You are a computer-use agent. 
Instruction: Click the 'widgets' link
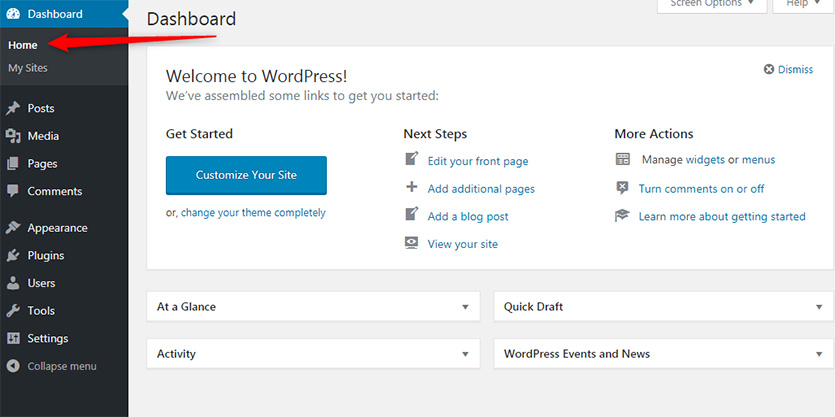tap(705, 160)
